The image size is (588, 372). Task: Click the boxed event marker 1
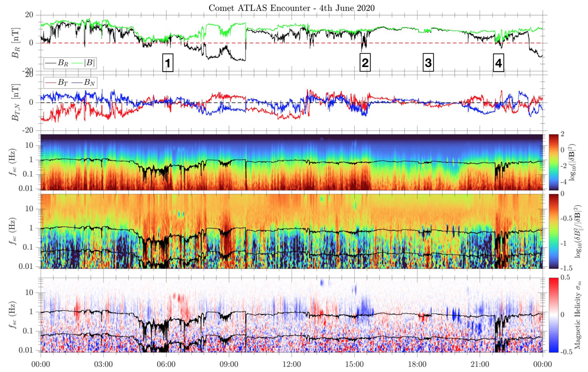(168, 63)
